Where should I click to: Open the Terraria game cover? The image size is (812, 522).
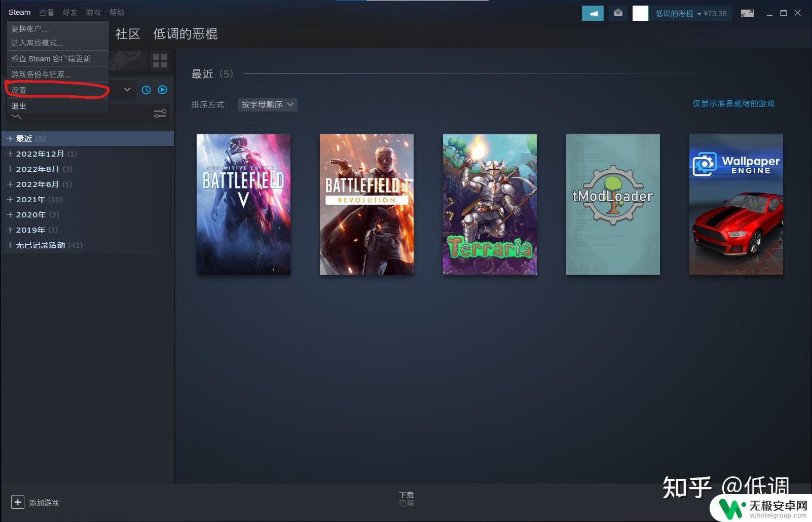click(x=490, y=204)
